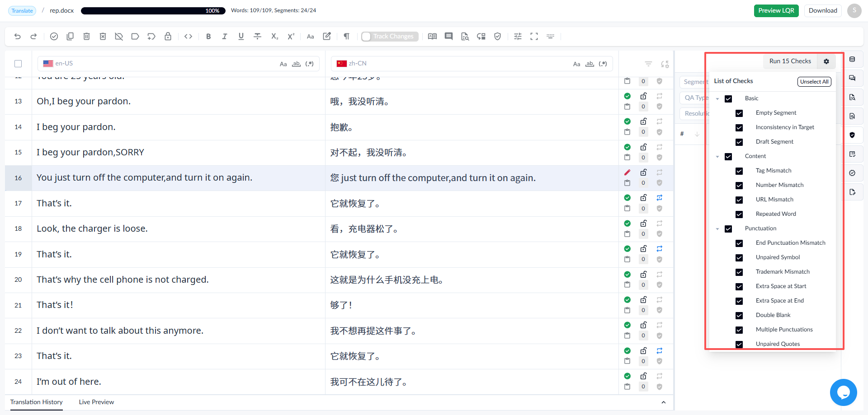
Task: Click the trash delete icon in toolbar
Action: point(86,37)
